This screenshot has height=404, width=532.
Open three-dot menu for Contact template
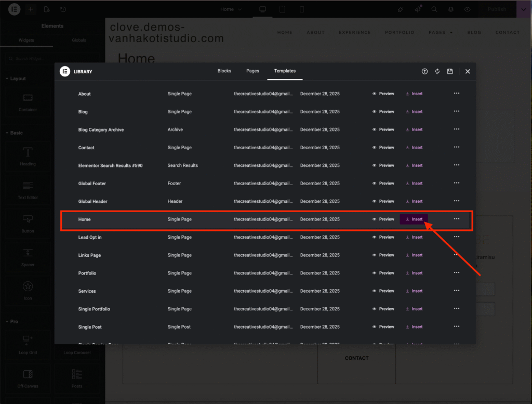(457, 147)
